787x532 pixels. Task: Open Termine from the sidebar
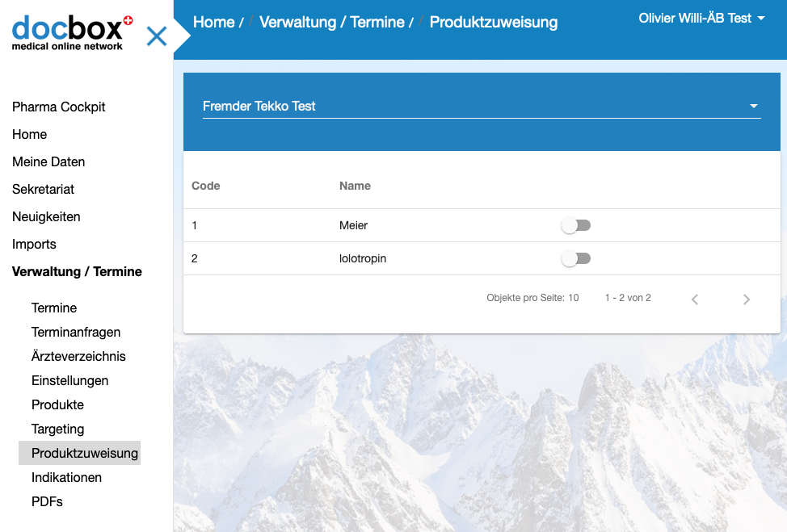coord(53,308)
